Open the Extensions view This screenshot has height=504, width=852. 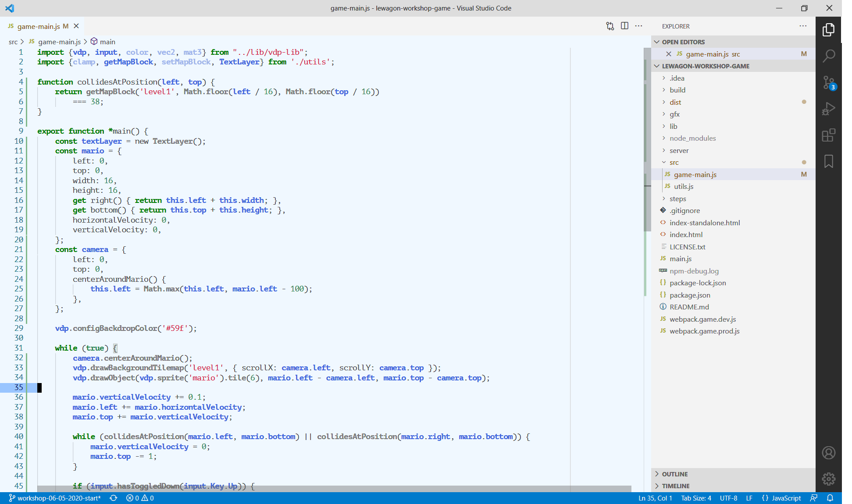click(828, 135)
